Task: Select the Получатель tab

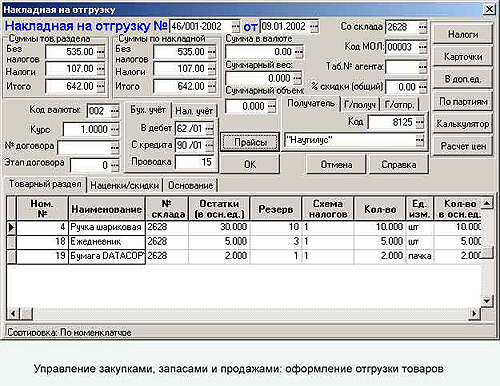Action: pyautogui.click(x=311, y=103)
